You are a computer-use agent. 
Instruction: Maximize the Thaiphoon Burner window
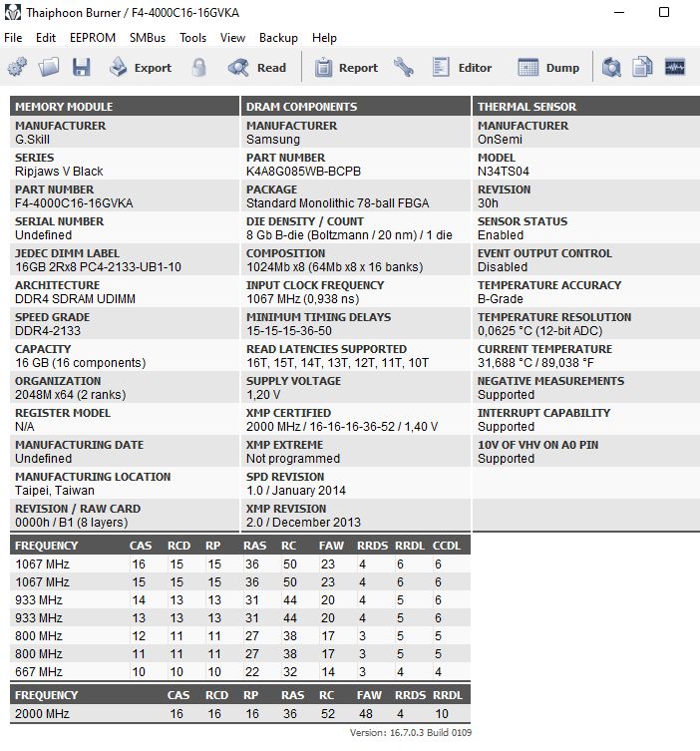[664, 12]
